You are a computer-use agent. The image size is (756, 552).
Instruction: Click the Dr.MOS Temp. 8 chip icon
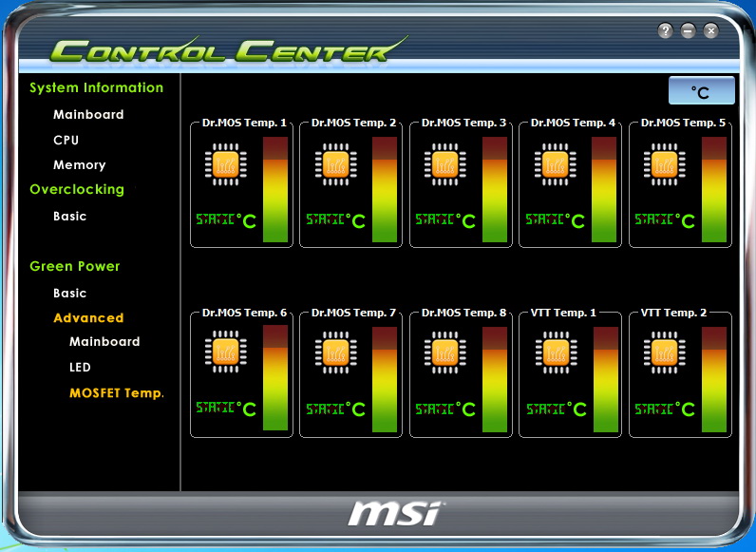444,353
